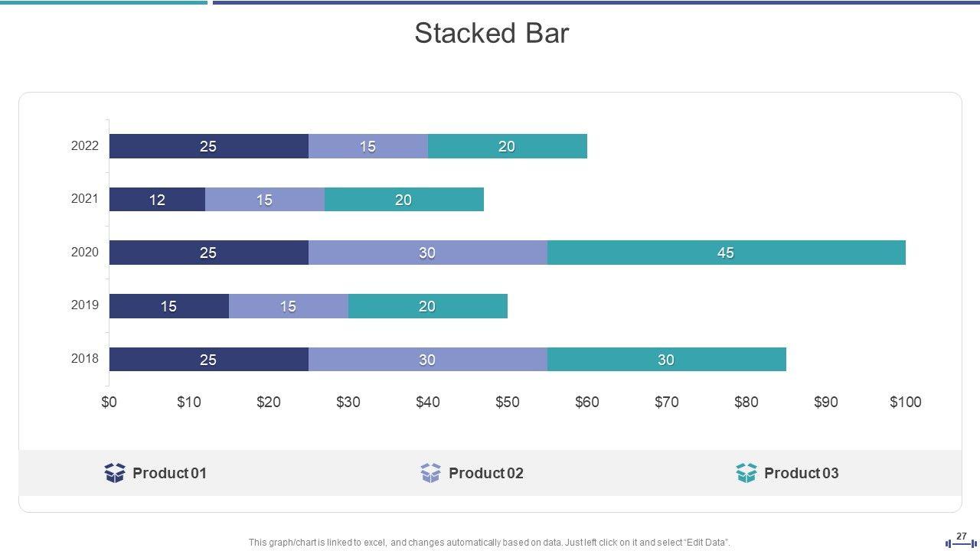Select the teal 45 segment in 2020 bar

[x=726, y=253]
